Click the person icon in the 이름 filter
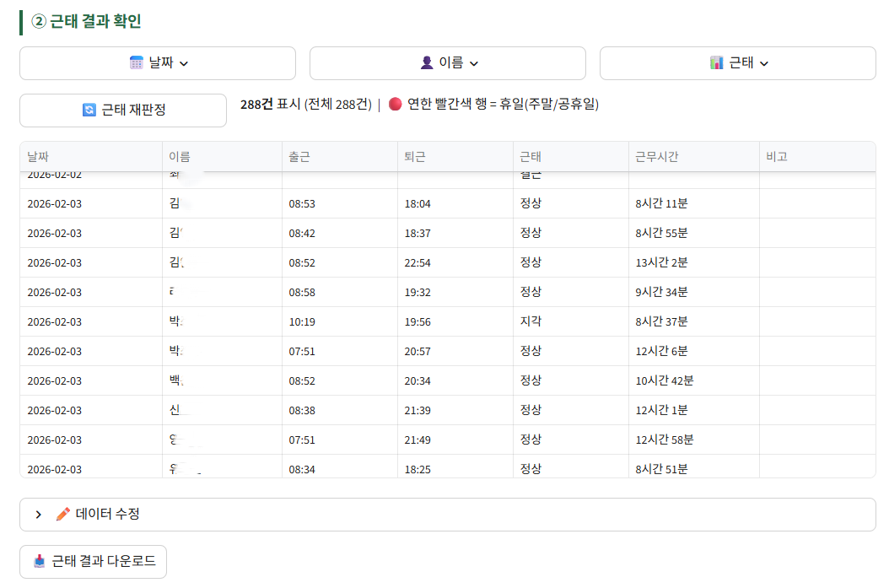 pyautogui.click(x=428, y=62)
